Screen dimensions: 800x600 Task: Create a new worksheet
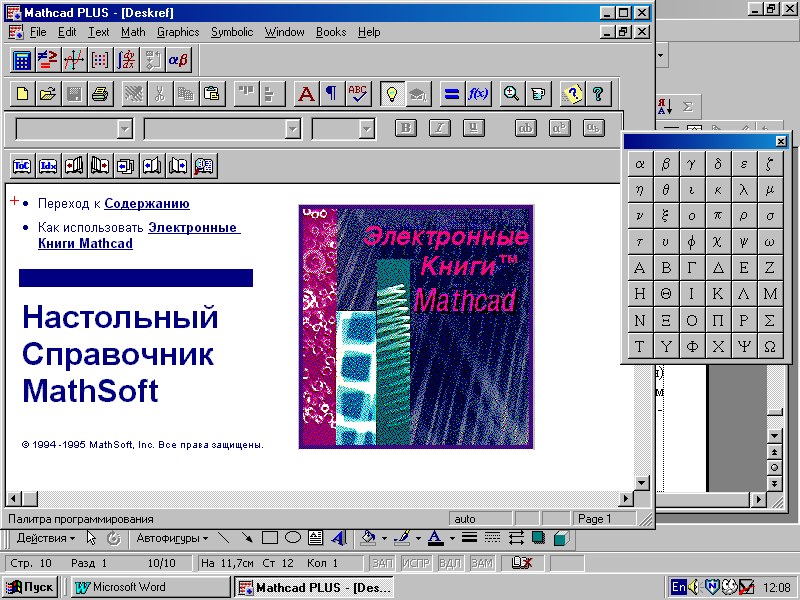point(22,94)
